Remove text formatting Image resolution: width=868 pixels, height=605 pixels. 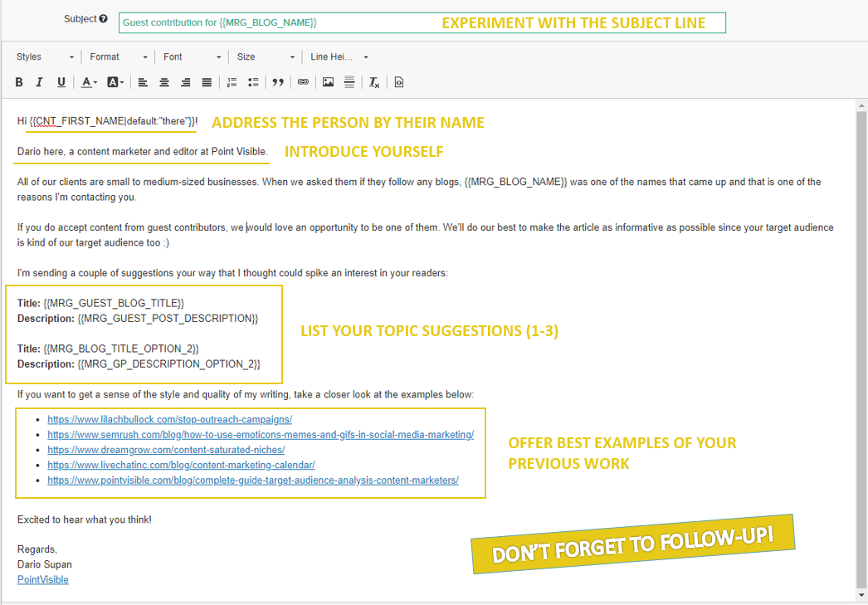coord(374,82)
